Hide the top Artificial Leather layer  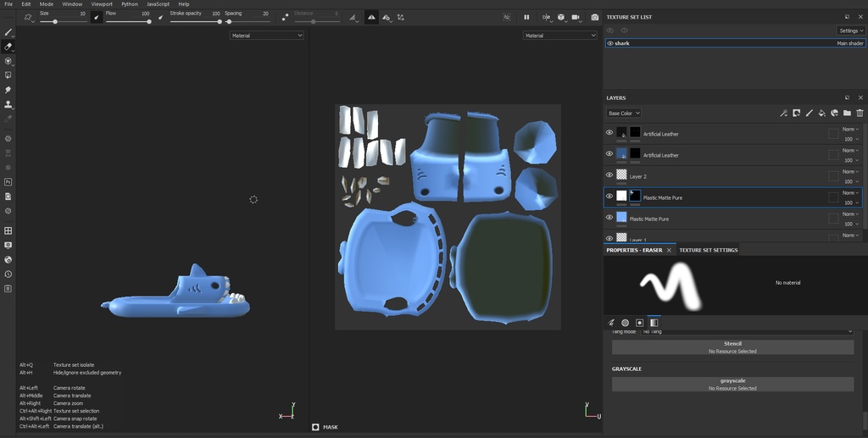pyautogui.click(x=609, y=133)
